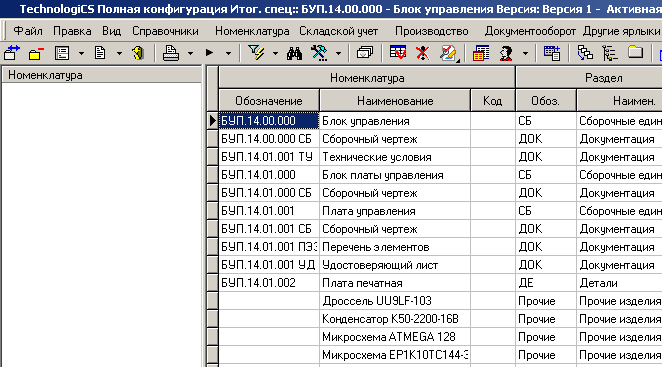Click the linked windows structure icon
The image size is (662, 367).
point(585,53)
